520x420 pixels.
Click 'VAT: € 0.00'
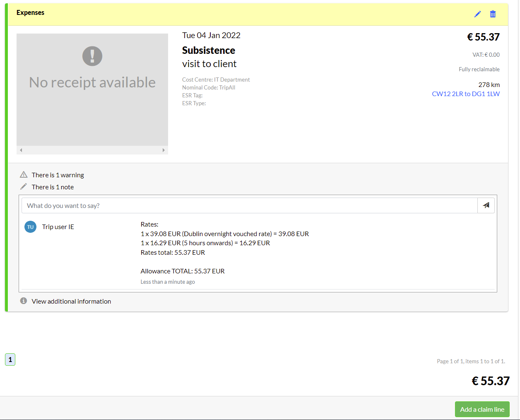pos(486,55)
